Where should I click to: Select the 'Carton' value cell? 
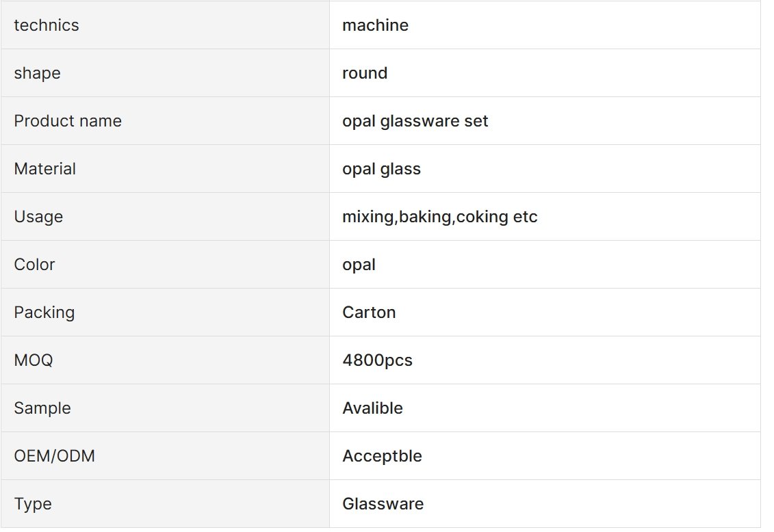(x=545, y=312)
